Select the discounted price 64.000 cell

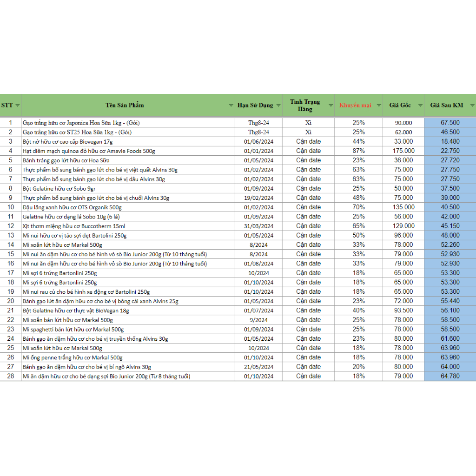coord(450,367)
